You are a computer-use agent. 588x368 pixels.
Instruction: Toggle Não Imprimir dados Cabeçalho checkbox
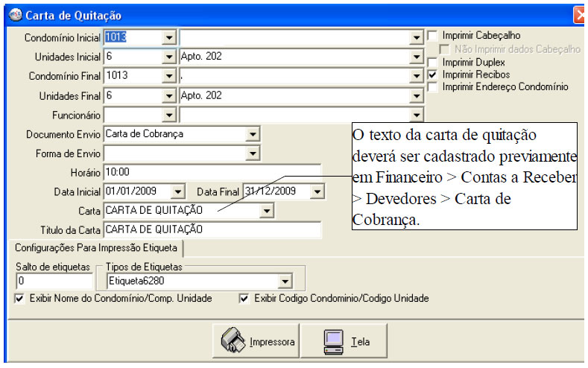pos(444,49)
